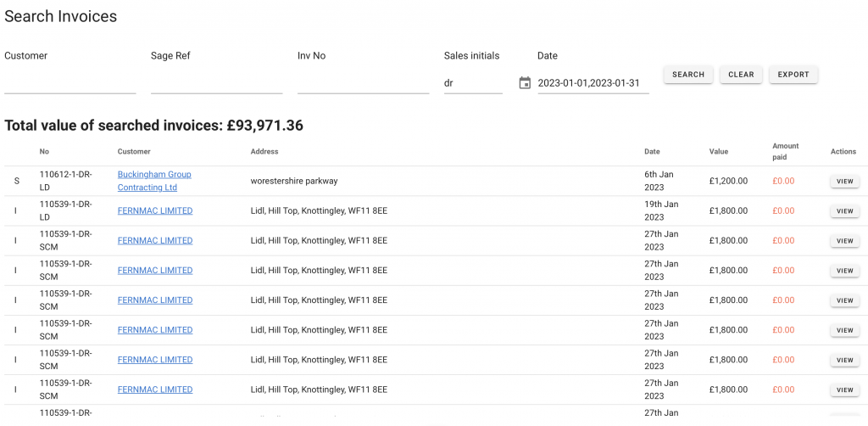Focus the Sage Ref input field

point(216,83)
